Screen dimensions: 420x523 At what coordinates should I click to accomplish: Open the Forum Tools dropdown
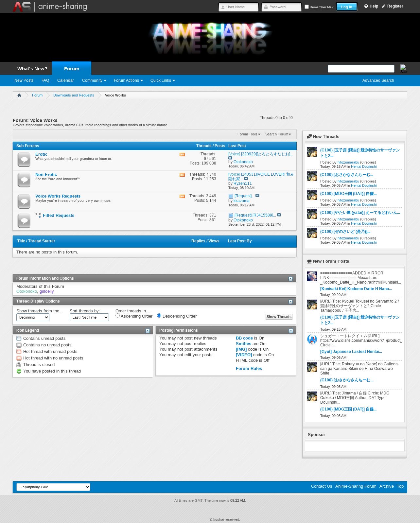tap(249, 134)
